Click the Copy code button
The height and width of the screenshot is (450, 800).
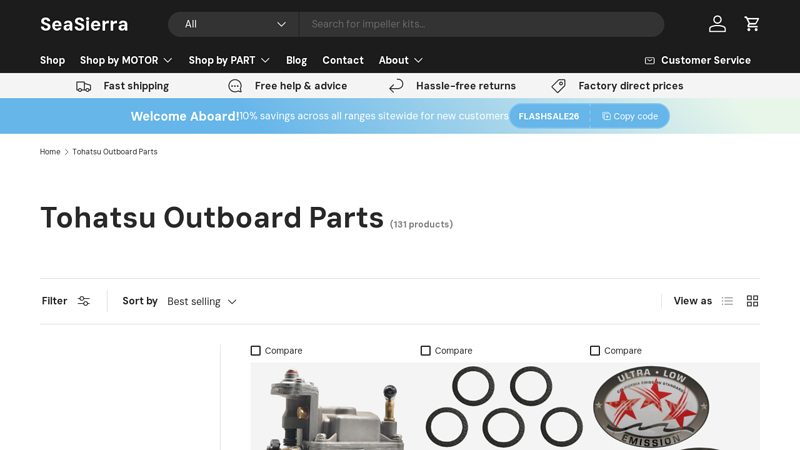[x=630, y=116]
